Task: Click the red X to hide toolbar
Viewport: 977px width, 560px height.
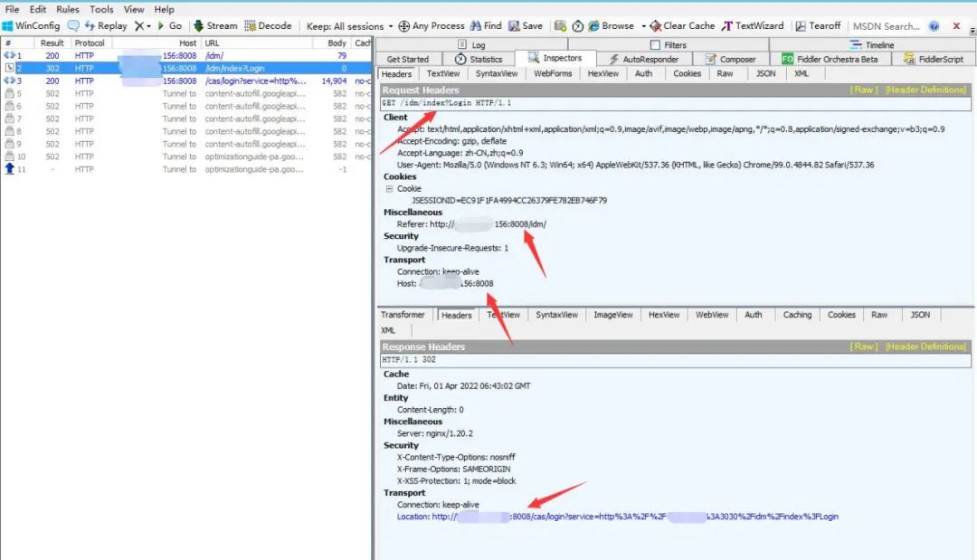Action: (956, 25)
